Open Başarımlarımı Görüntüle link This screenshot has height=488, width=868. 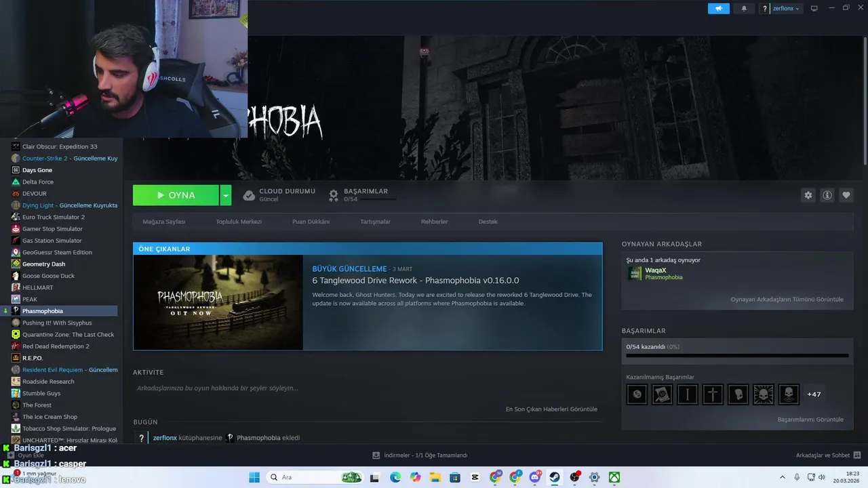click(x=810, y=420)
